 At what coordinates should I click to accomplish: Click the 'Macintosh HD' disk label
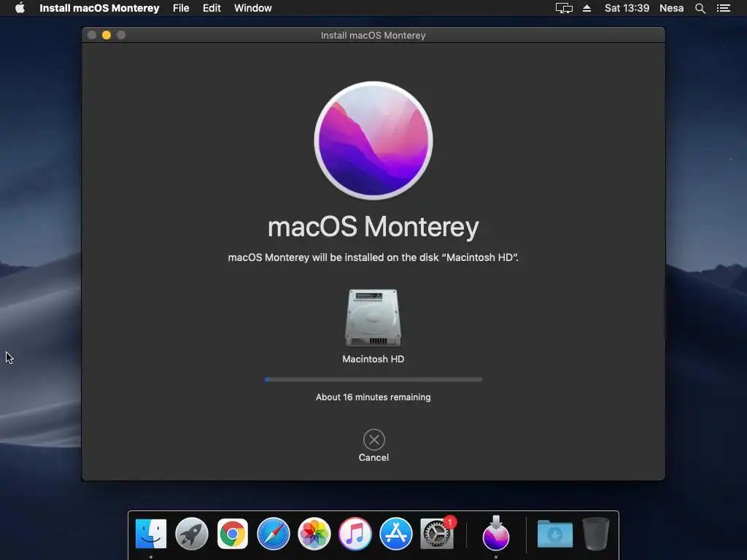click(x=373, y=359)
